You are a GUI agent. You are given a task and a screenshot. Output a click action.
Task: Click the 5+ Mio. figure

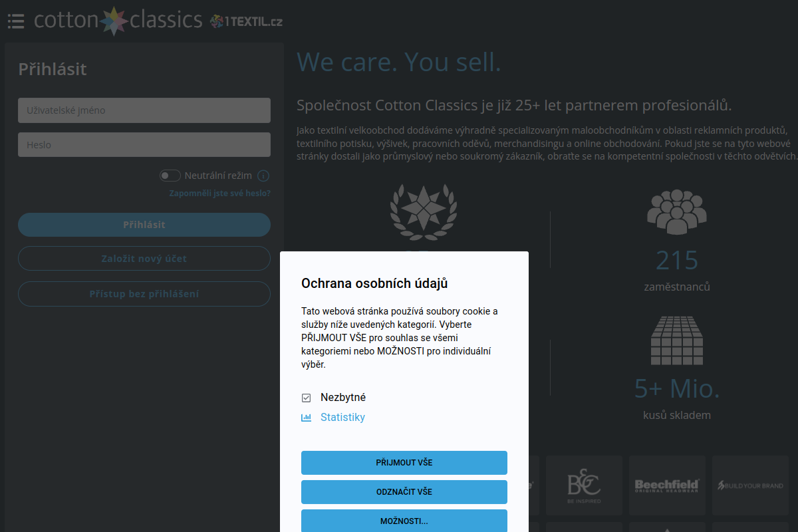point(677,388)
